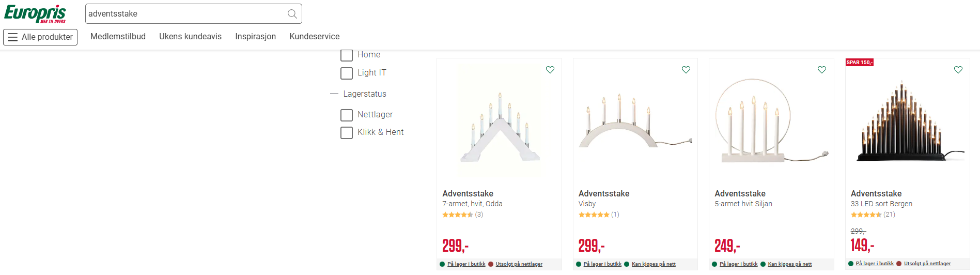The width and height of the screenshot is (980, 275).
Task: Open the Alle produkter menu
Action: 40,37
